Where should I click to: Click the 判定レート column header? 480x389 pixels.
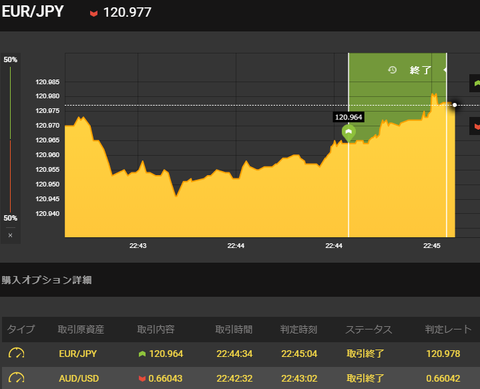click(x=448, y=329)
